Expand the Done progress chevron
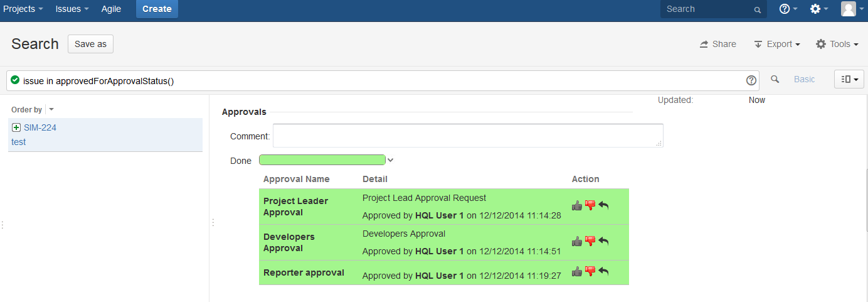 click(x=391, y=160)
